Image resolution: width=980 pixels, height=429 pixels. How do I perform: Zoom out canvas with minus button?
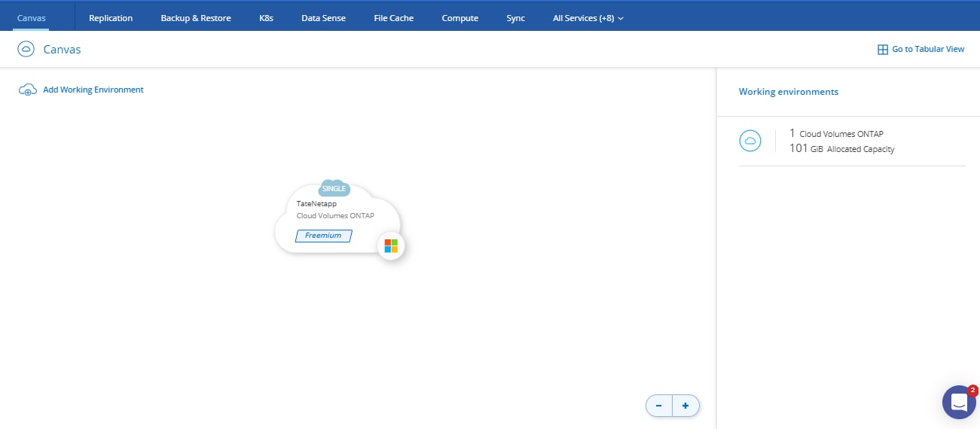(x=659, y=406)
